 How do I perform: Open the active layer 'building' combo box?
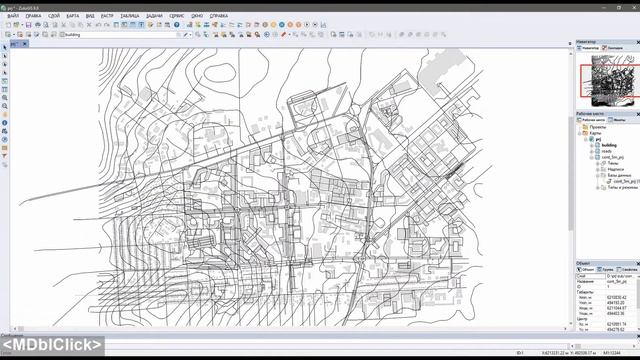[120, 35]
